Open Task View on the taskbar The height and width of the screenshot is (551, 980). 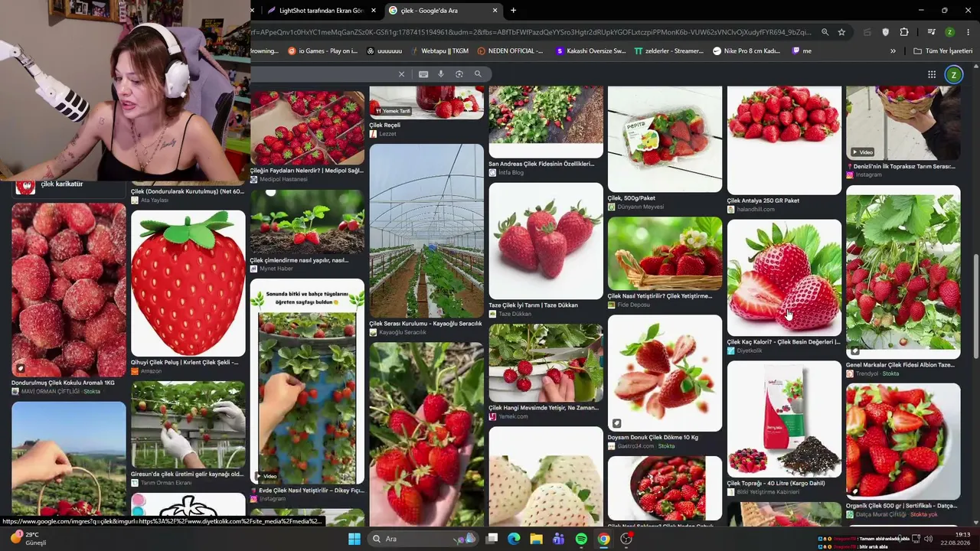[x=492, y=539]
